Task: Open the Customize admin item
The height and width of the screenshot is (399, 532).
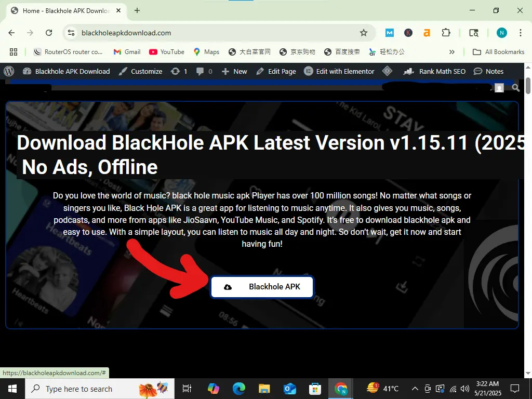Action: tap(140, 71)
